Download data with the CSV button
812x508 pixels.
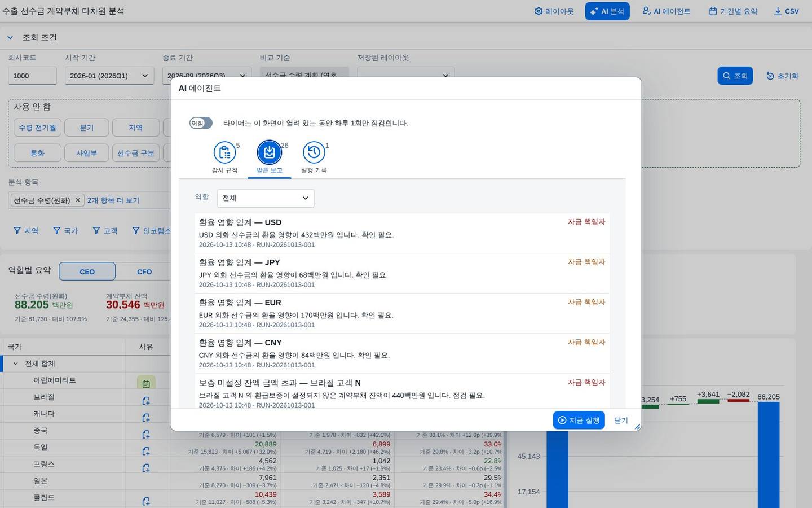coord(786,11)
